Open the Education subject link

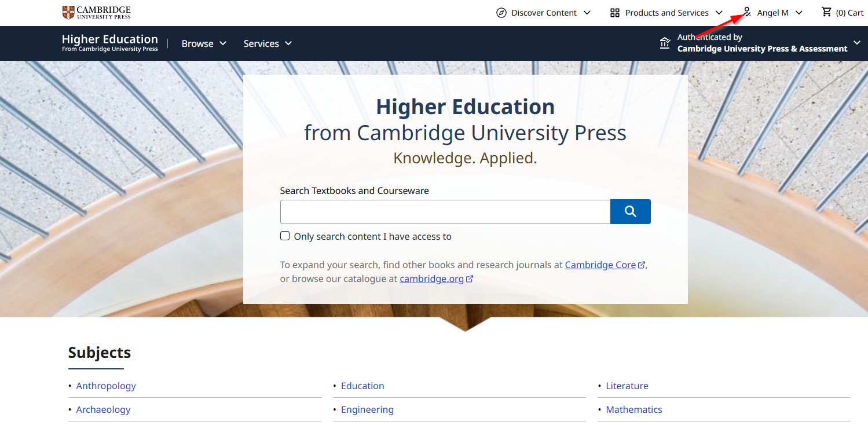click(362, 386)
